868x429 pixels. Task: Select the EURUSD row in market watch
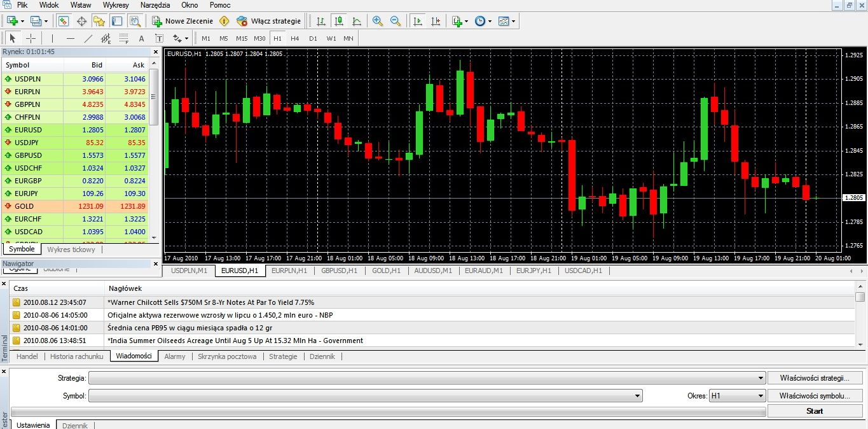tap(75, 130)
